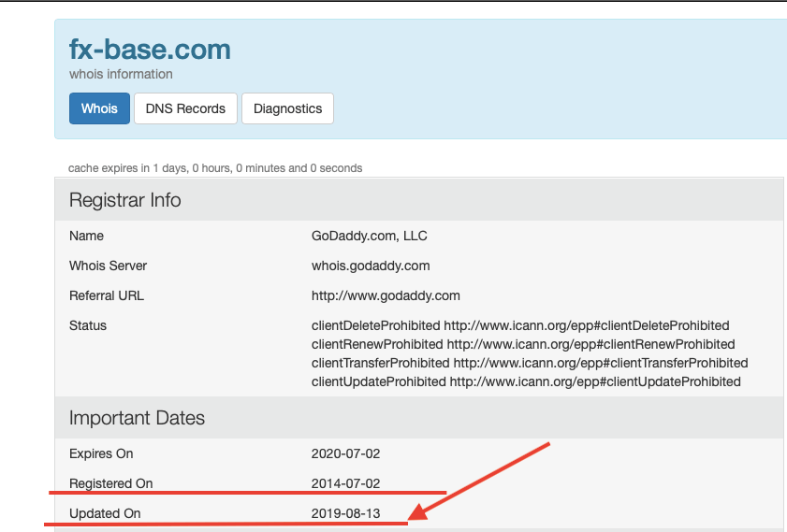Viewport: 787px width, 532px height.
Task: Click the Registrar Info section header
Action: [x=125, y=200]
